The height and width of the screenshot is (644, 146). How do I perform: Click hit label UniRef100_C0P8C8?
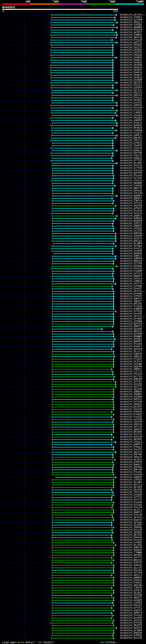pyautogui.click(x=131, y=603)
